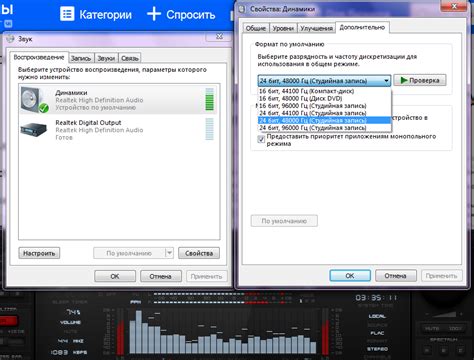
Task: Select the Realtek Digital Output device icon
Action: (x=34, y=129)
